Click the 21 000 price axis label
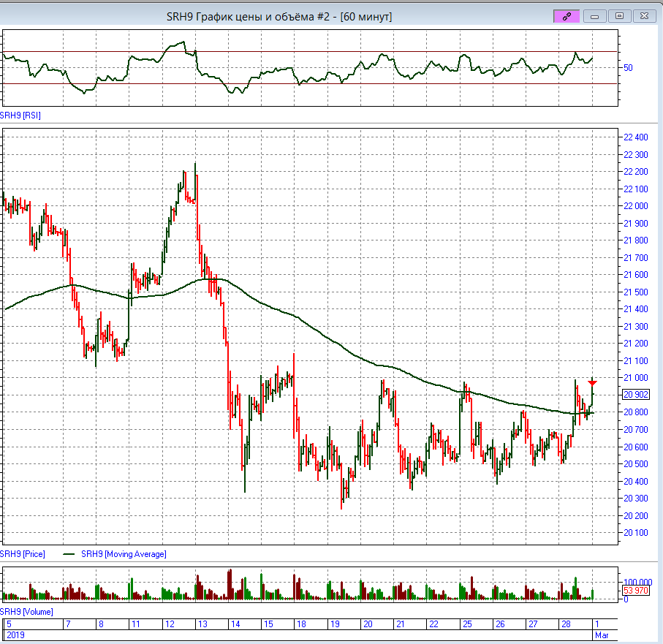The image size is (663, 644). [x=634, y=378]
